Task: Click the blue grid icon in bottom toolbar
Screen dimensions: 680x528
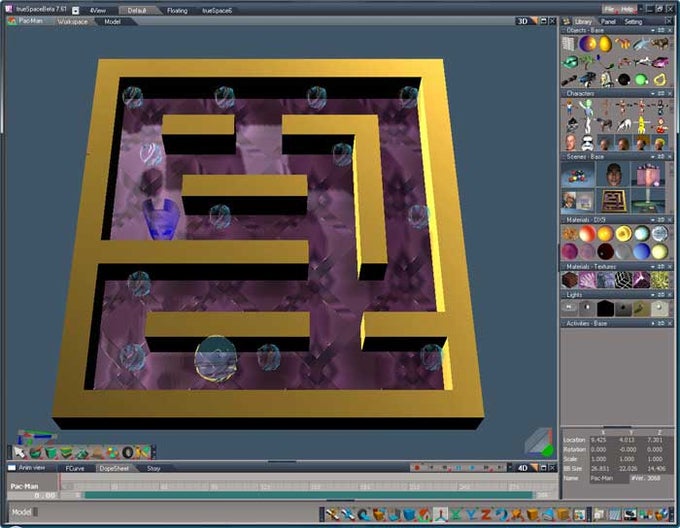Action: 614,515
